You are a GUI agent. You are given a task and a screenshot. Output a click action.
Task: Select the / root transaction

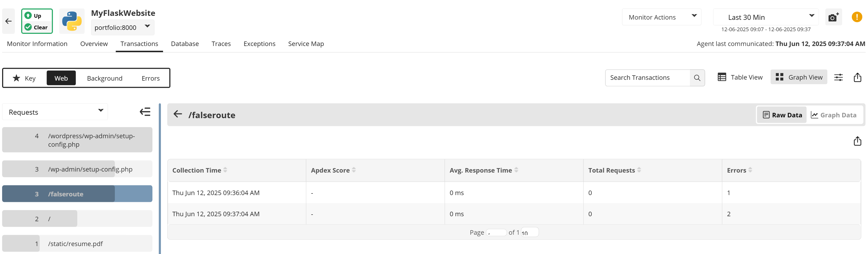point(77,219)
